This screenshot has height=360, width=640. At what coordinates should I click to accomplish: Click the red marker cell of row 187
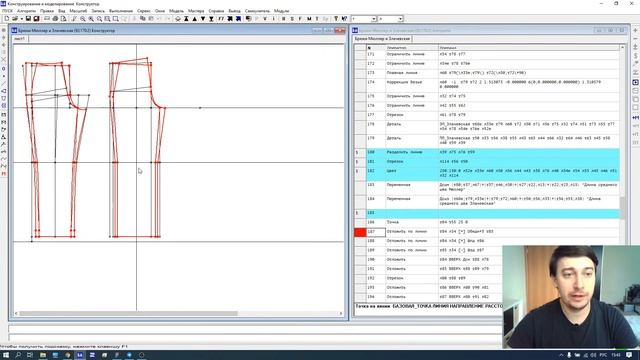(360, 232)
